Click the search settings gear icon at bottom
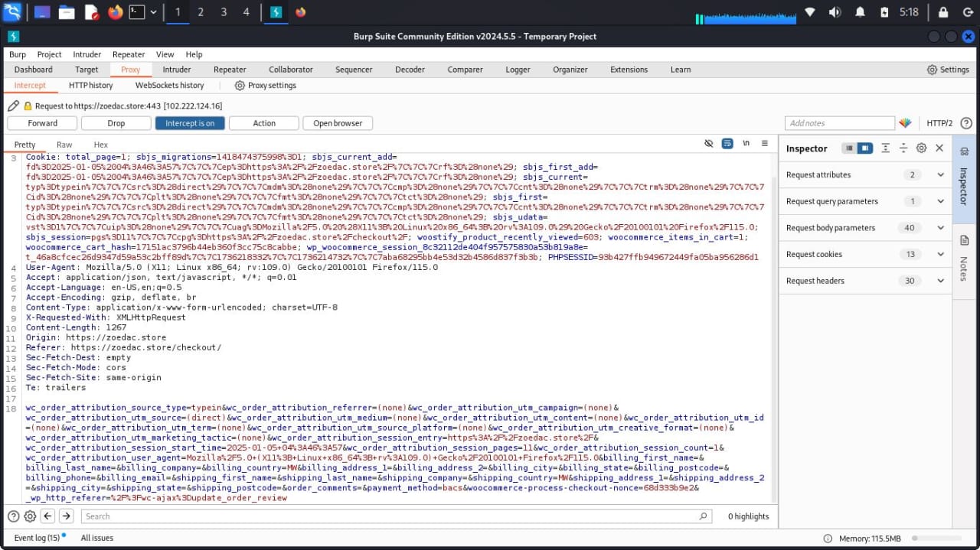 pos(30,516)
